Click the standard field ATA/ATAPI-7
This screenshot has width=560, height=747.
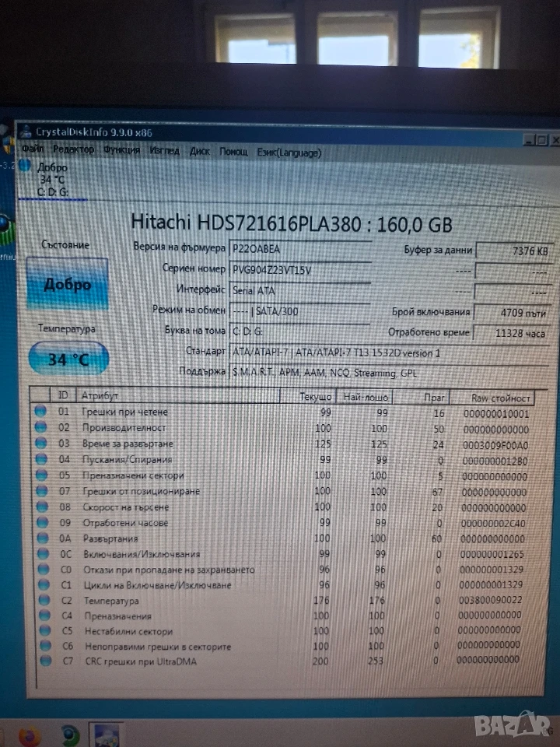pos(389,352)
